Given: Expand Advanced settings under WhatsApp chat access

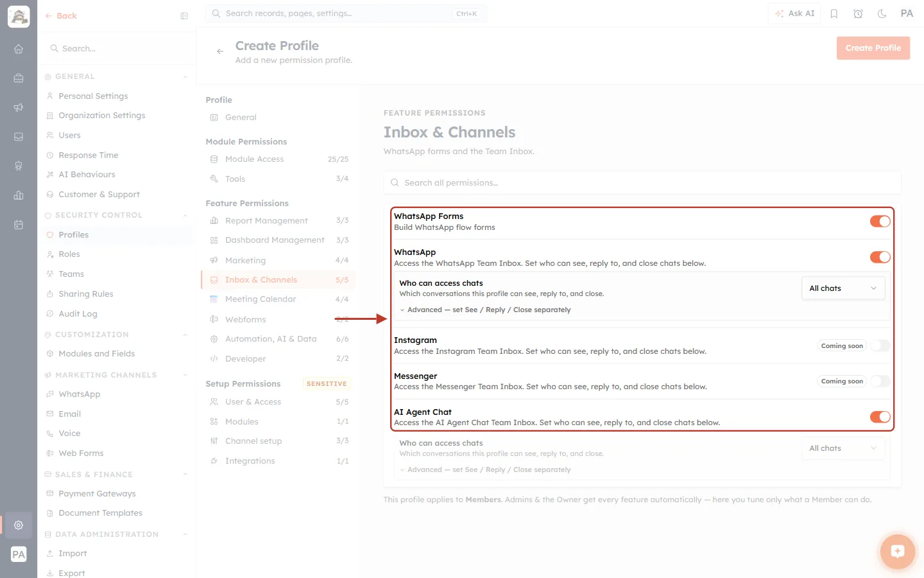Looking at the screenshot, I should pyautogui.click(x=485, y=310).
